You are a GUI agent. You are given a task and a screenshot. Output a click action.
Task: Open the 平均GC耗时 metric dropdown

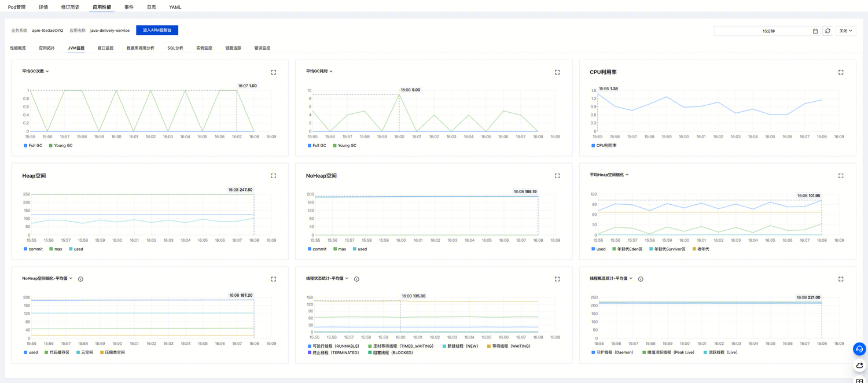click(x=319, y=71)
